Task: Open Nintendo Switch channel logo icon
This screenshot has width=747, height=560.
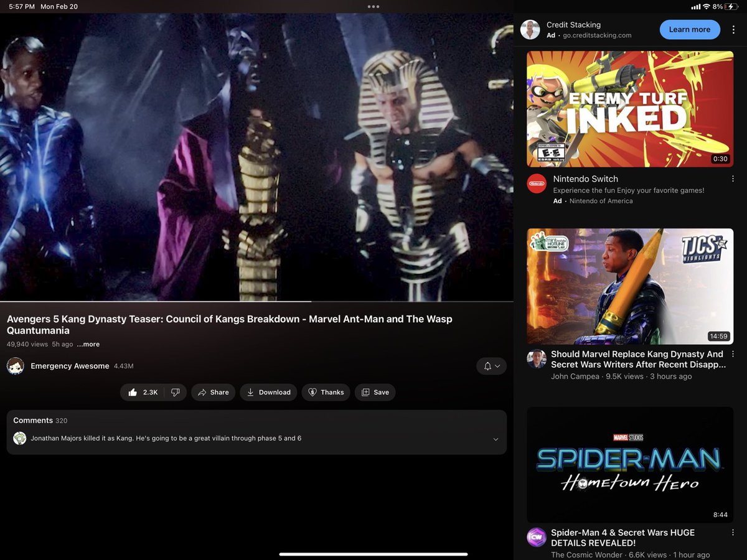Action: 537,184
